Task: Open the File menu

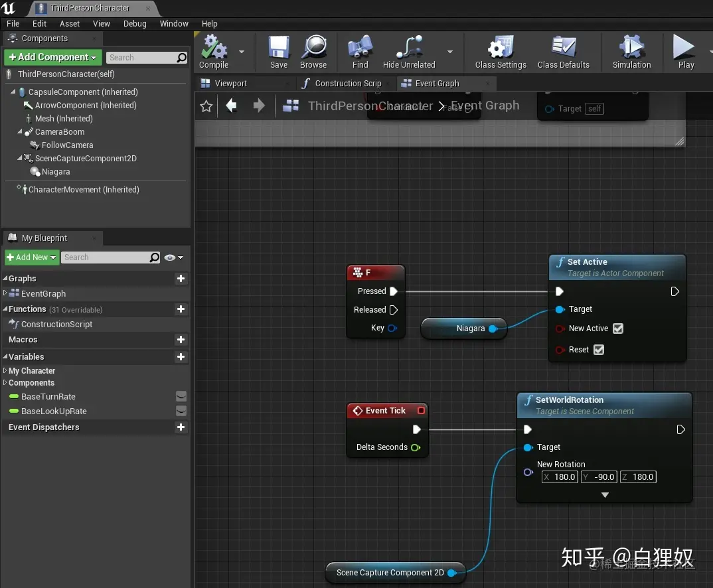Action: coord(13,24)
